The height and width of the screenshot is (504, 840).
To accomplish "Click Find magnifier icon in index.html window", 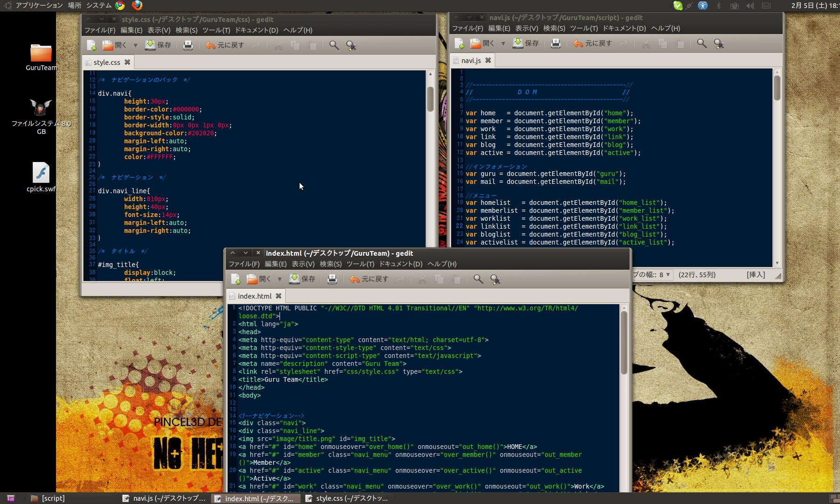I will [478, 279].
